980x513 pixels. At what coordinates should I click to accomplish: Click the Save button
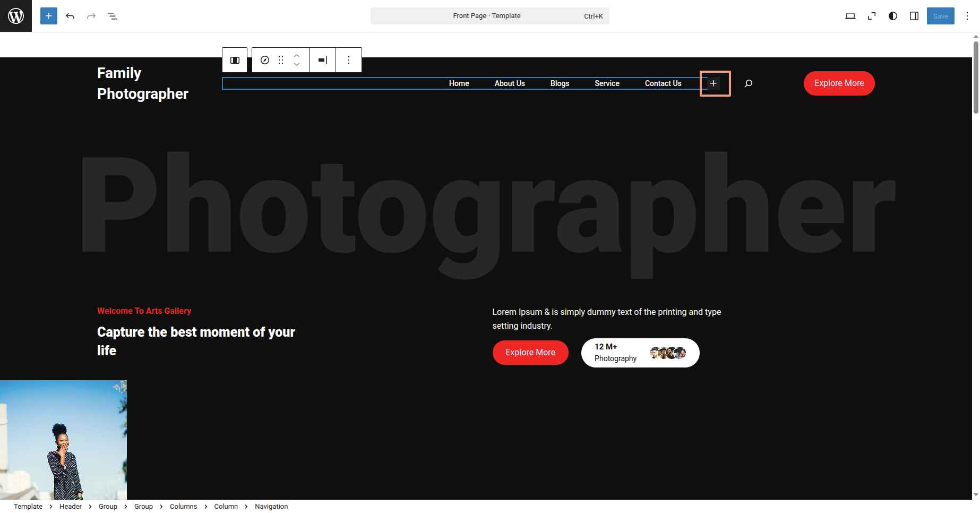pyautogui.click(x=940, y=16)
